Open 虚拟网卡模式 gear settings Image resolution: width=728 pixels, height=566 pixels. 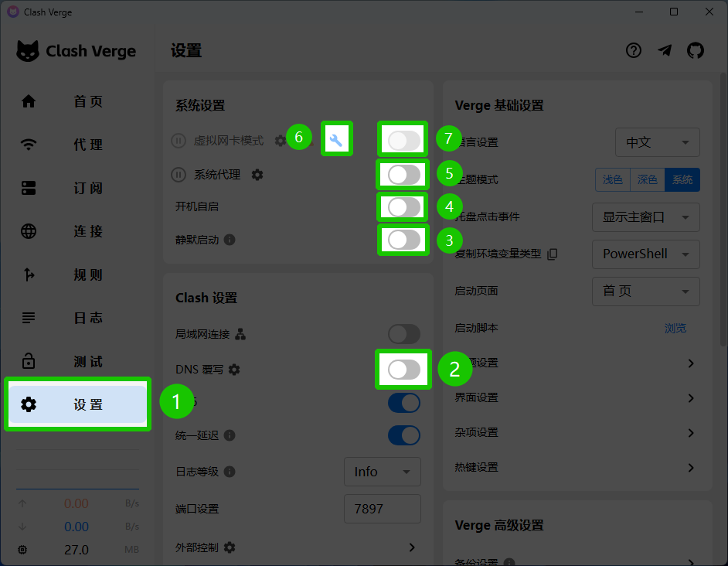[x=280, y=140]
